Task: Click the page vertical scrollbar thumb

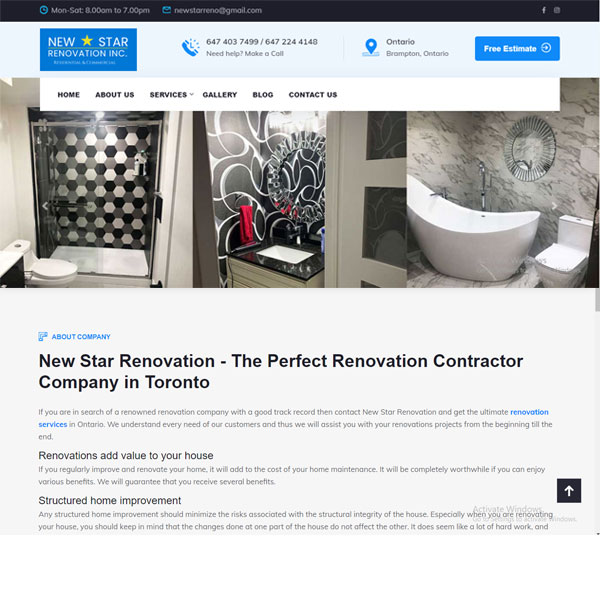Action: pos(597,300)
